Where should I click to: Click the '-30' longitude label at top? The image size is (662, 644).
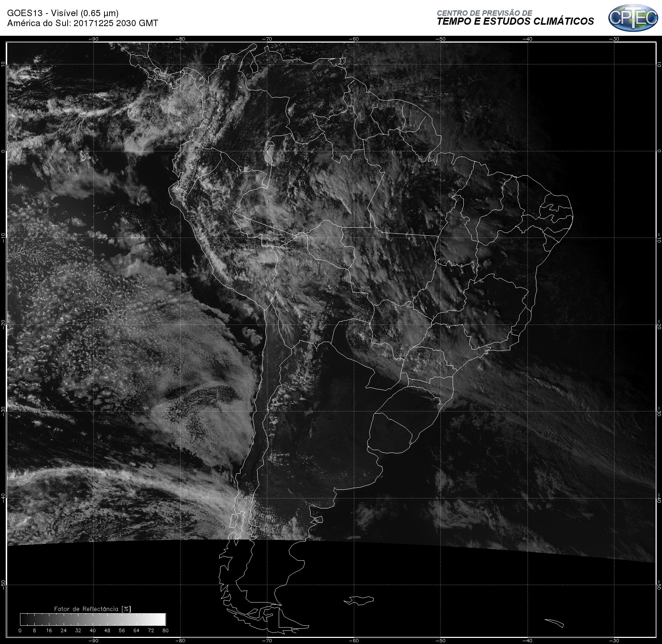(x=614, y=39)
